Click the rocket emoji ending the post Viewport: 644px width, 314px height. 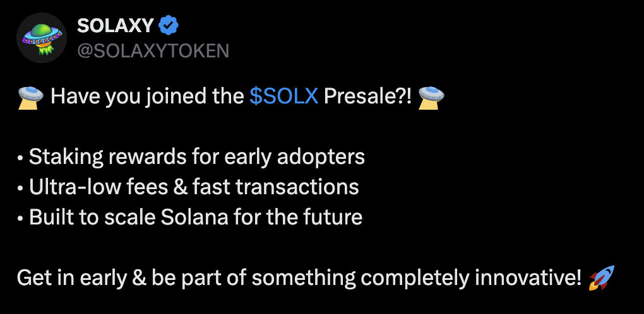[x=600, y=277]
